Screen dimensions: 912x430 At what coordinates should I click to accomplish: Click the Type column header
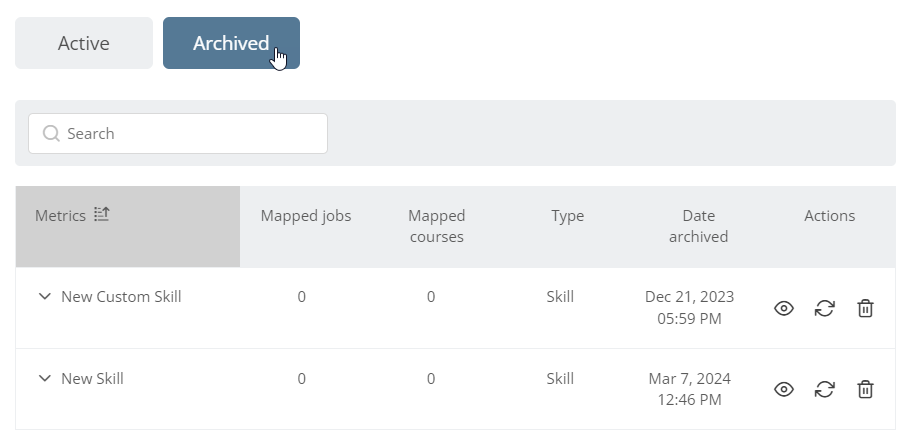click(568, 216)
